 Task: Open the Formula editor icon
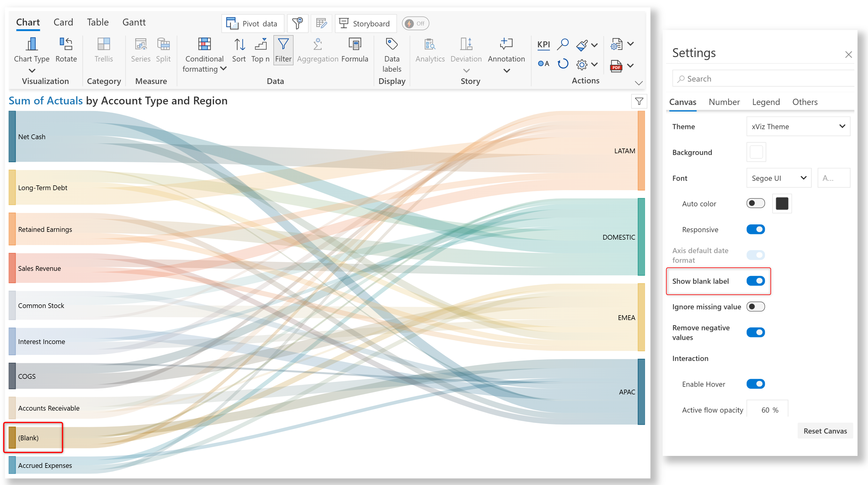[354, 45]
